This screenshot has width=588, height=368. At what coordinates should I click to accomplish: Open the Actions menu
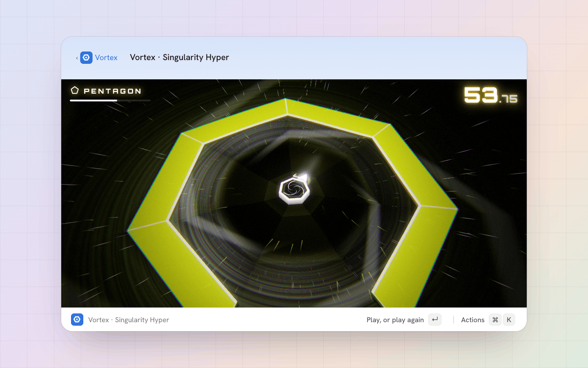[x=473, y=320]
